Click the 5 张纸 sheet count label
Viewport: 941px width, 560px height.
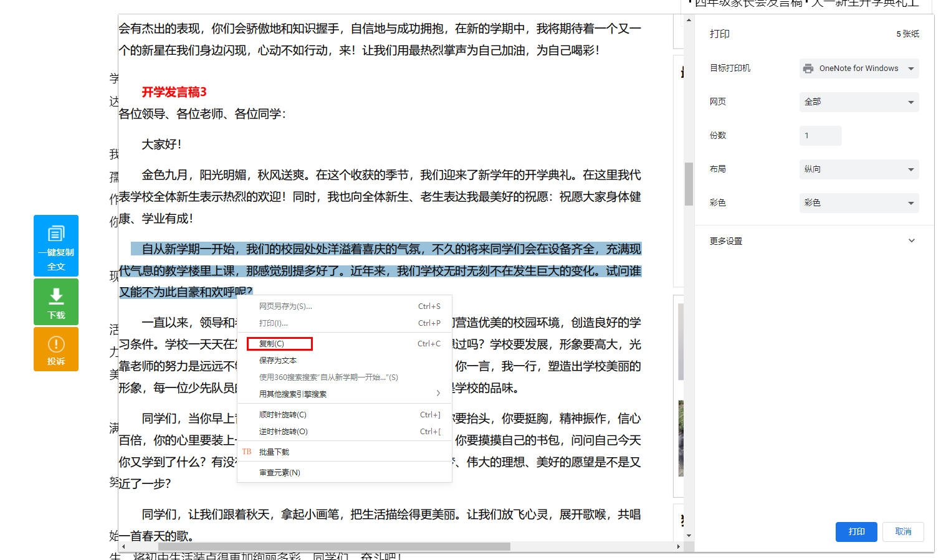(x=908, y=34)
